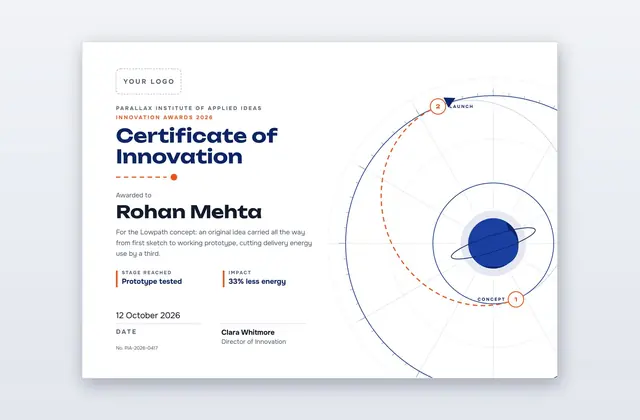The width and height of the screenshot is (640, 420).
Task: Click the date '12 October 2026'
Action: tap(148, 315)
